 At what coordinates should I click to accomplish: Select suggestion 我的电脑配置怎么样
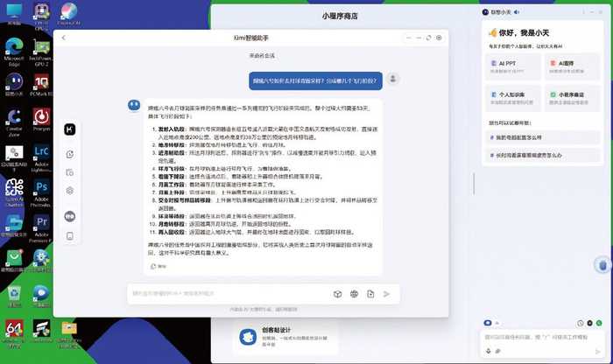coord(543,137)
